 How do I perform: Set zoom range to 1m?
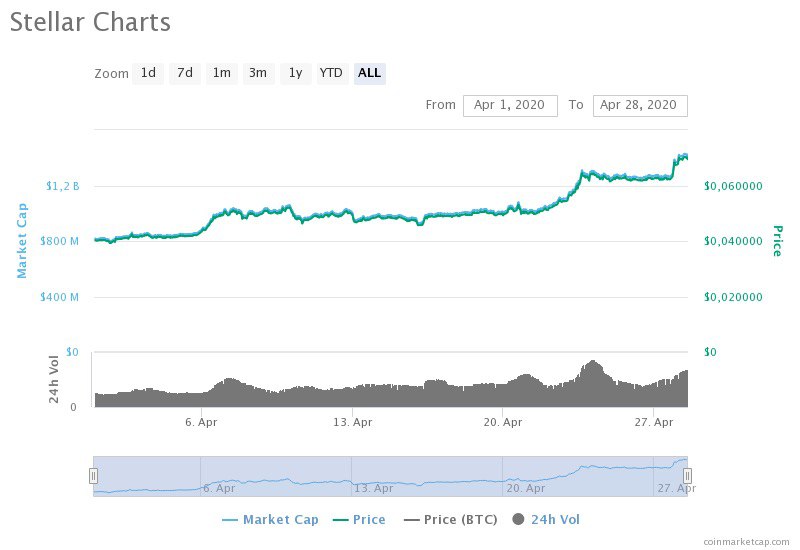221,73
